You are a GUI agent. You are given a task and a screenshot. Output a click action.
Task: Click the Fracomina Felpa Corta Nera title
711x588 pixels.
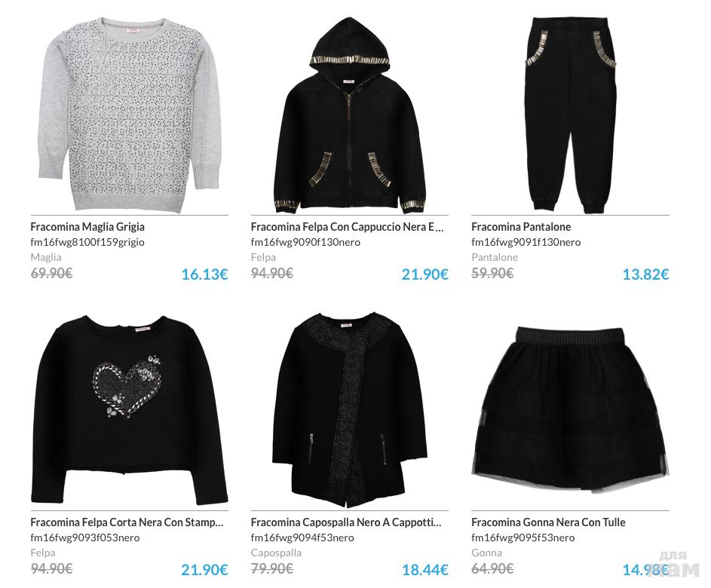coord(127,522)
